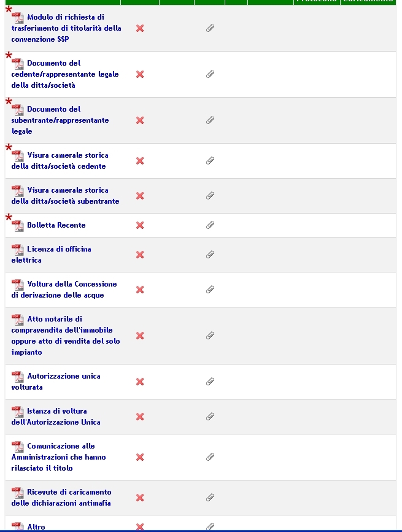Click paperclip for Voltura della Concessione row

coord(210,290)
